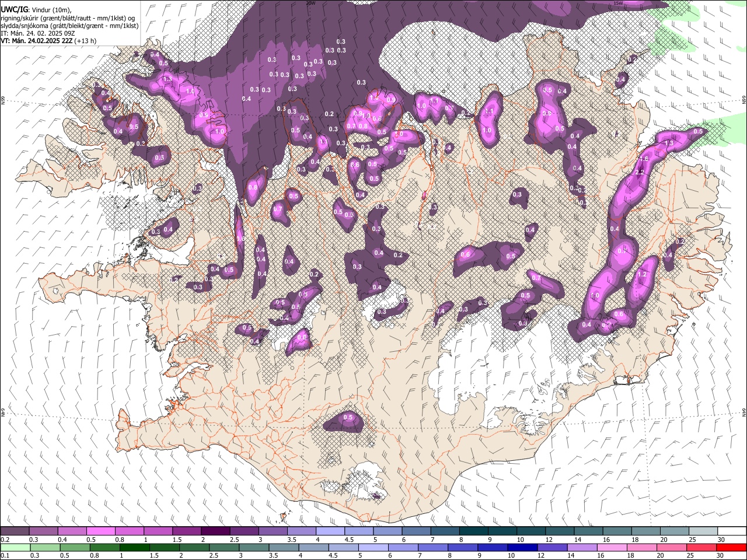Click the 'VT: Mán. 24.02.2025 22Z (+13 h)' line

[48, 41]
